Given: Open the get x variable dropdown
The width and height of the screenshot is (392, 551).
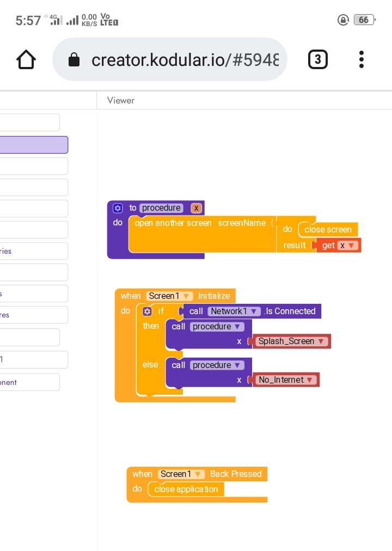Looking at the screenshot, I should (351, 246).
